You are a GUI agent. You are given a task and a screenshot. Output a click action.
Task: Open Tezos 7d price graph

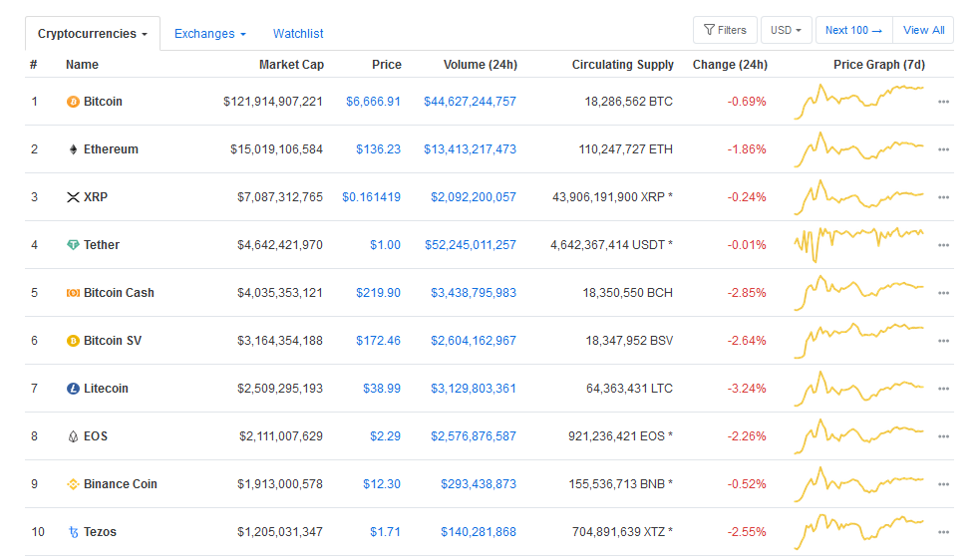click(x=858, y=531)
